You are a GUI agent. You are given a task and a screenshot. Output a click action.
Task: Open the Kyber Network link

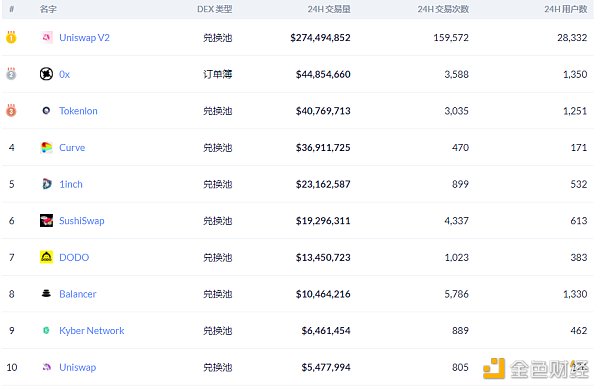click(x=91, y=331)
